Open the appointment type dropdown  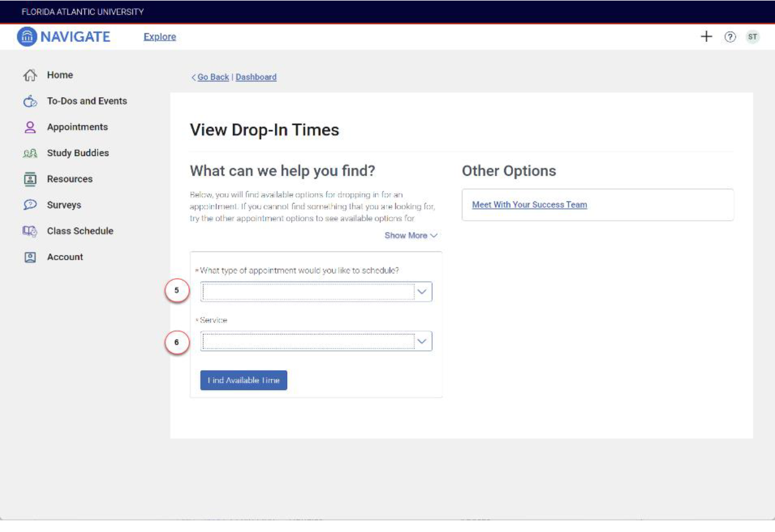click(x=316, y=292)
